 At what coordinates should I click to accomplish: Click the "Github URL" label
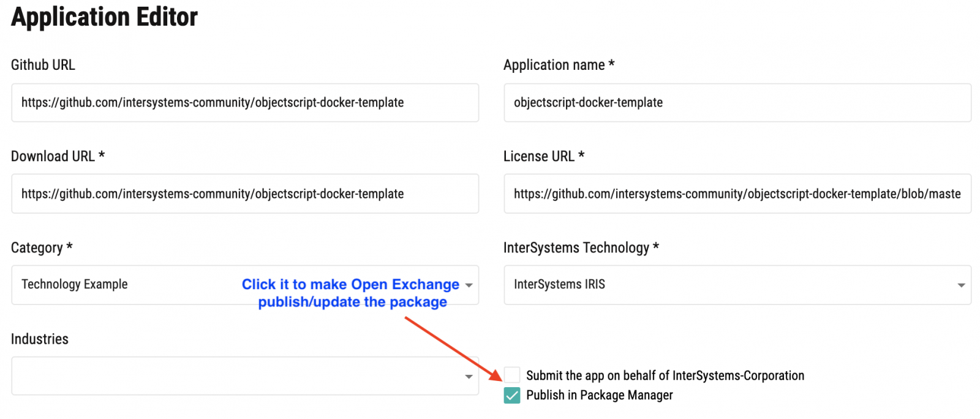click(43, 65)
